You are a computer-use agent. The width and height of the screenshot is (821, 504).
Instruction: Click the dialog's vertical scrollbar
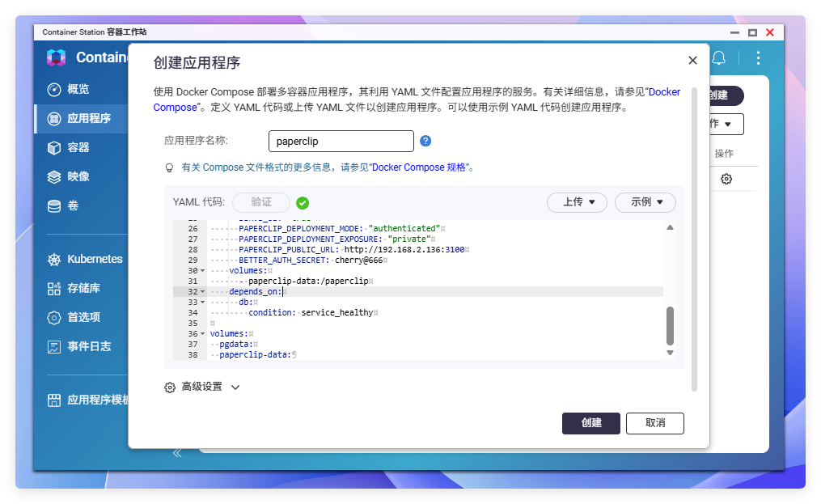694,239
